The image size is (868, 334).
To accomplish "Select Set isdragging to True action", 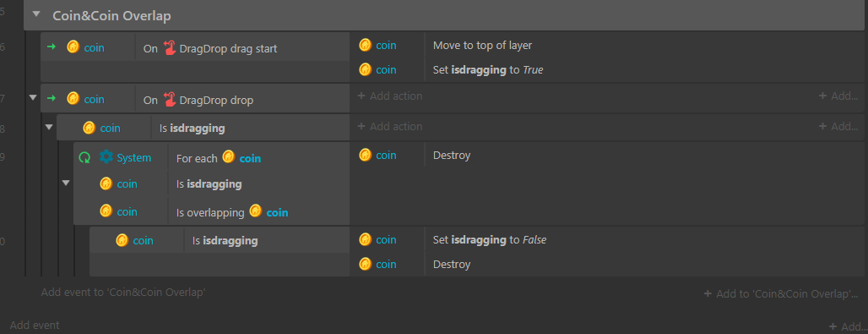I will [x=488, y=70].
